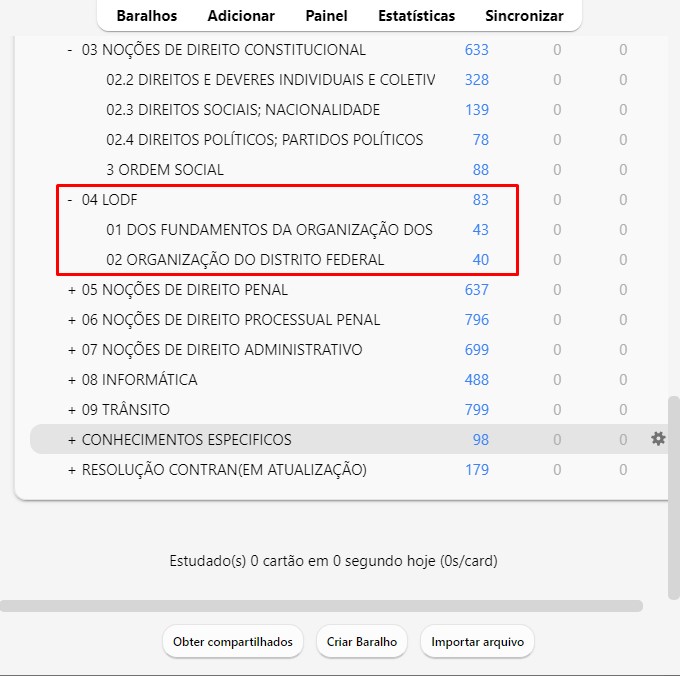Open deck 01 DOS FUNDAMENTOS DA ORGANIZAÇÃO
This screenshot has width=680, height=676.
(269, 229)
